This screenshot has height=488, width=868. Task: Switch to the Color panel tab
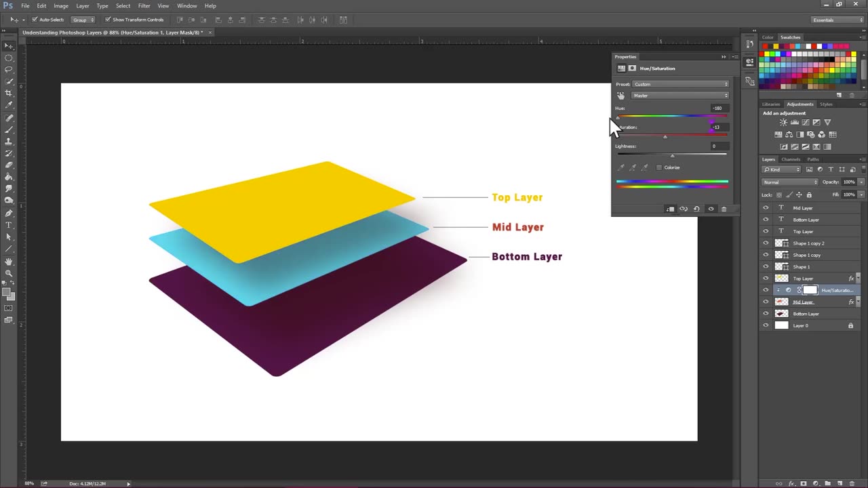click(768, 37)
